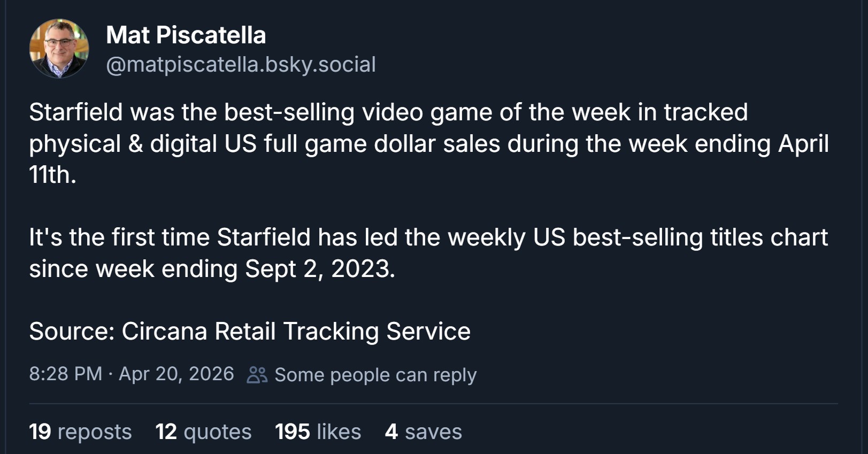Image resolution: width=868 pixels, height=454 pixels.
Task: Click the "Sept 2, 2023" date text
Action: click(320, 268)
